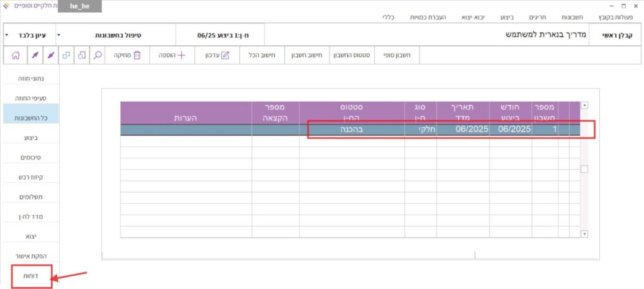
Task: Click the table scrollbar down arrow
Action: (x=584, y=234)
